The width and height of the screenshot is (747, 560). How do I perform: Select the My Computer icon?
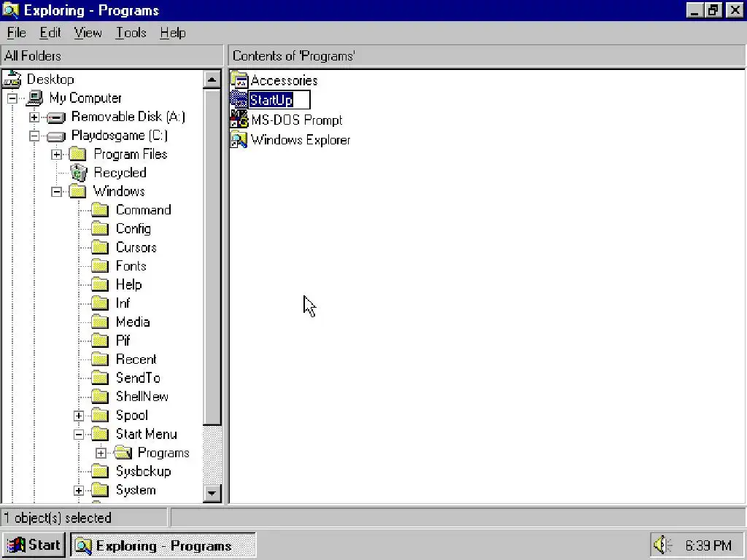click(x=35, y=98)
